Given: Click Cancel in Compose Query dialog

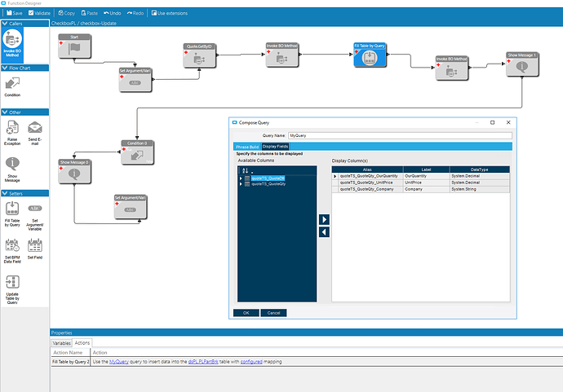Looking at the screenshot, I should pyautogui.click(x=273, y=313).
